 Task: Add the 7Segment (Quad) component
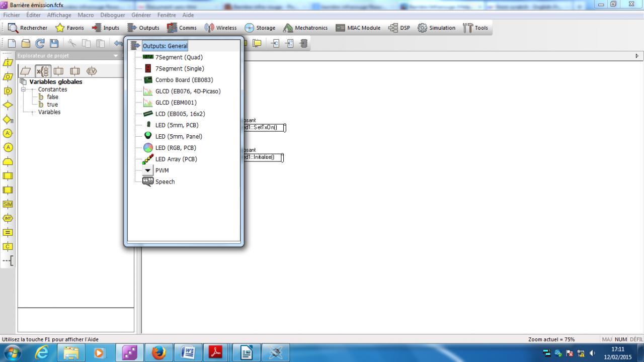(x=179, y=57)
